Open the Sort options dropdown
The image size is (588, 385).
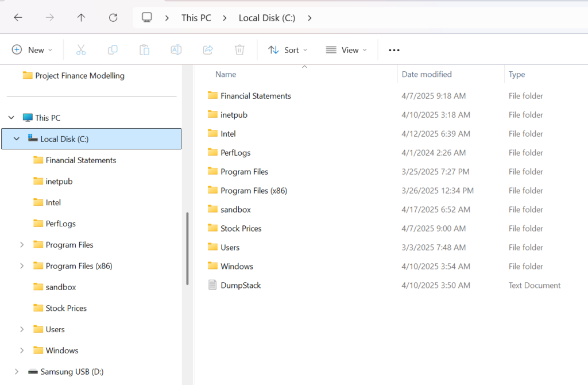click(288, 50)
